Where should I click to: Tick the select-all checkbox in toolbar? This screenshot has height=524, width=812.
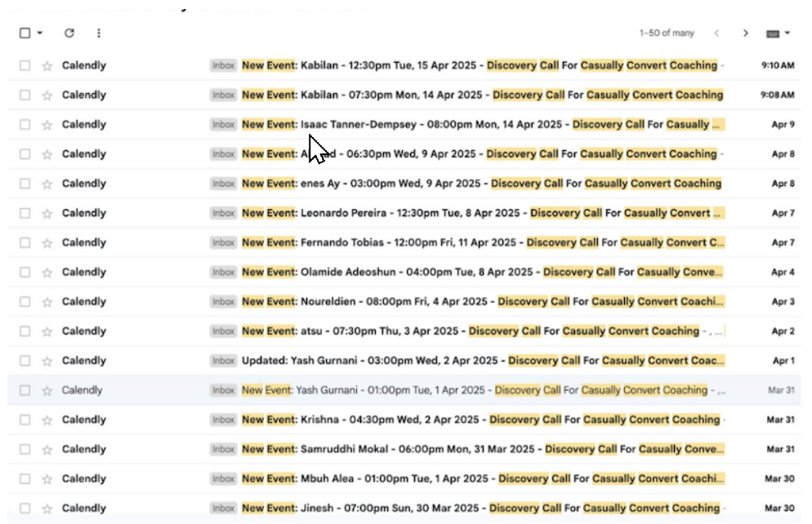pos(25,33)
